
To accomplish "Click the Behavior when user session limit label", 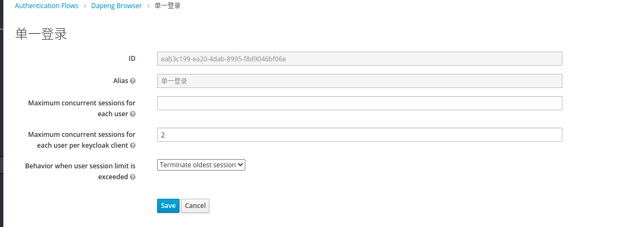I will [x=80, y=171].
